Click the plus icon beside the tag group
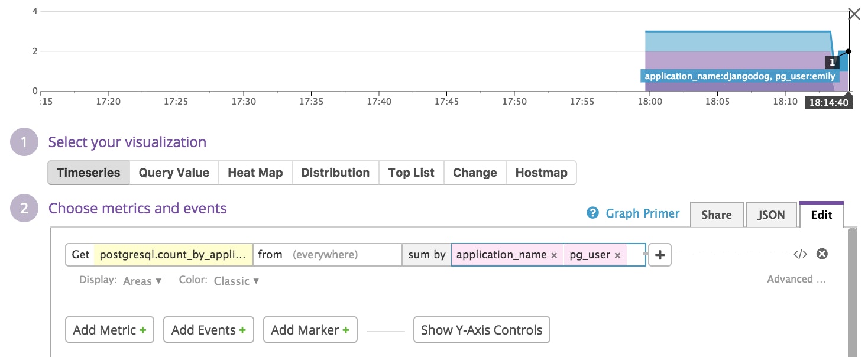 (x=660, y=255)
